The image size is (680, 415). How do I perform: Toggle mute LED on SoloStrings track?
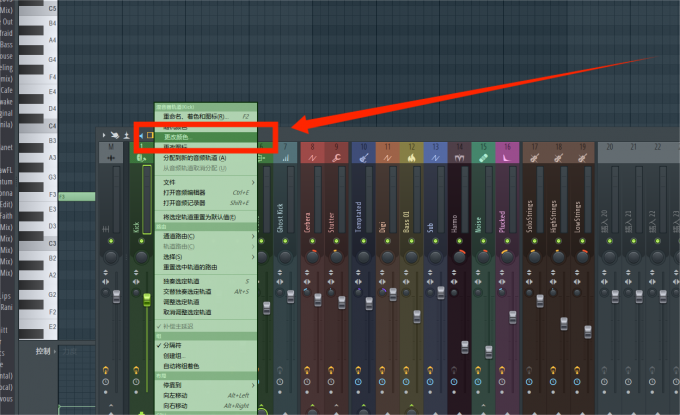[534, 241]
